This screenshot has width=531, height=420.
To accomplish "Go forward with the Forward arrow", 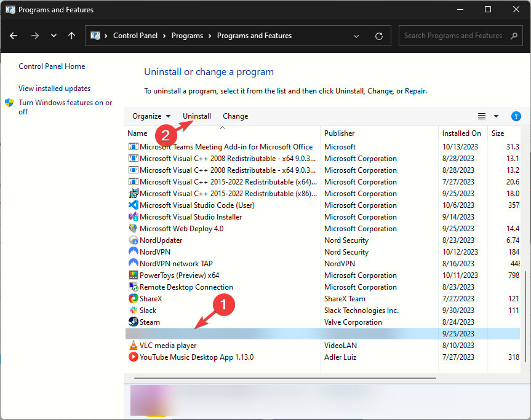I will (x=35, y=36).
